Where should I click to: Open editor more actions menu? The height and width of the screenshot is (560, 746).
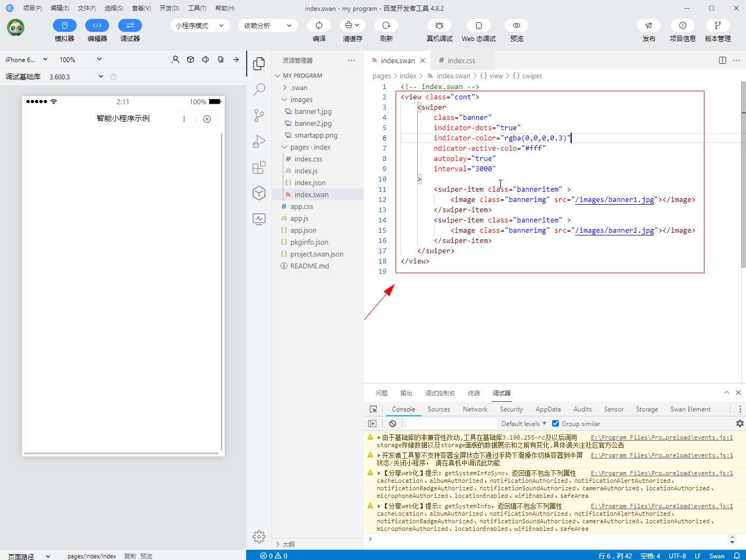(x=736, y=60)
